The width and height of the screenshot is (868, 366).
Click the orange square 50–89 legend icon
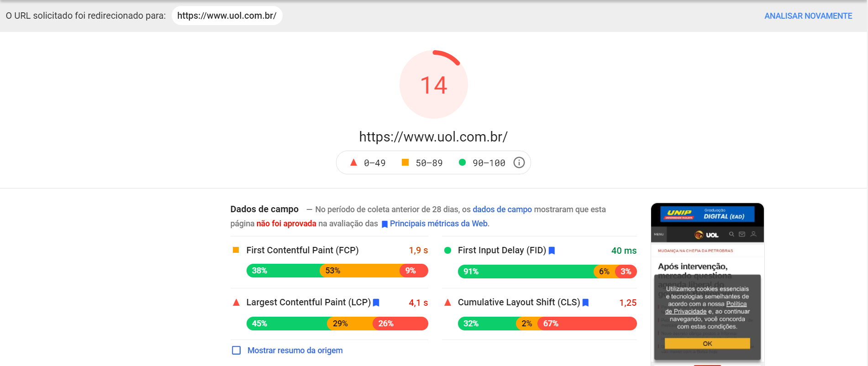(405, 162)
